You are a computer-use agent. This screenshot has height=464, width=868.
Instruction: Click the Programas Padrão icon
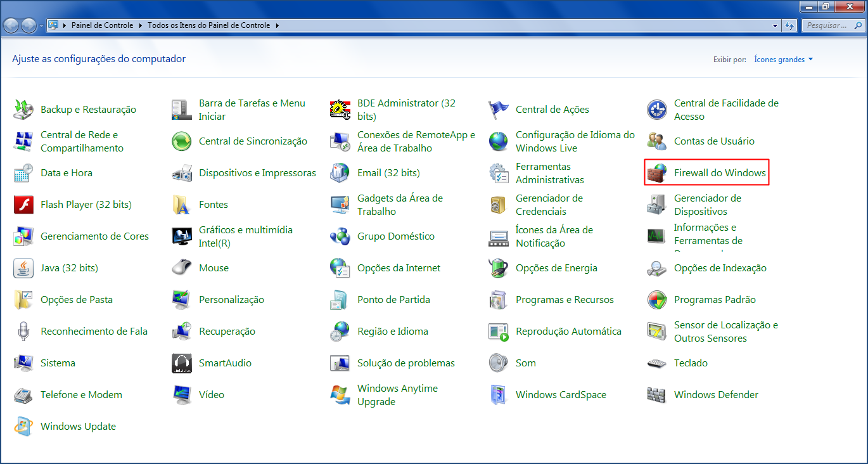657,300
